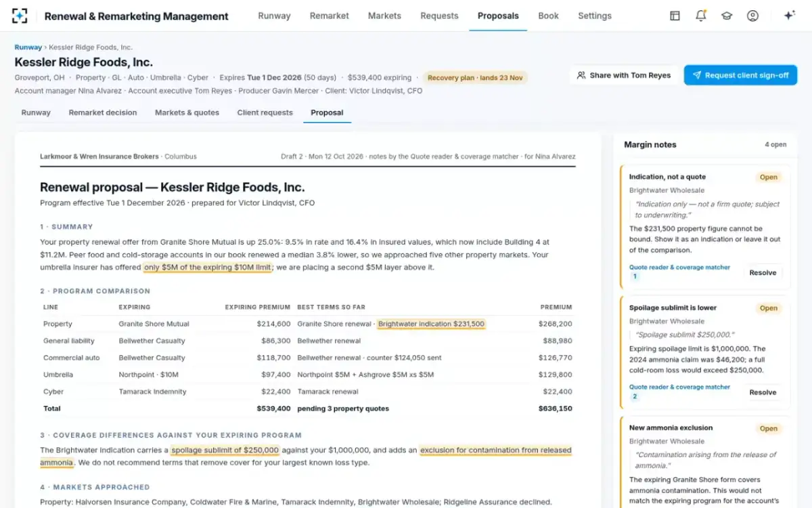Click the '3 · Coverage differences' section heading

tap(171, 435)
